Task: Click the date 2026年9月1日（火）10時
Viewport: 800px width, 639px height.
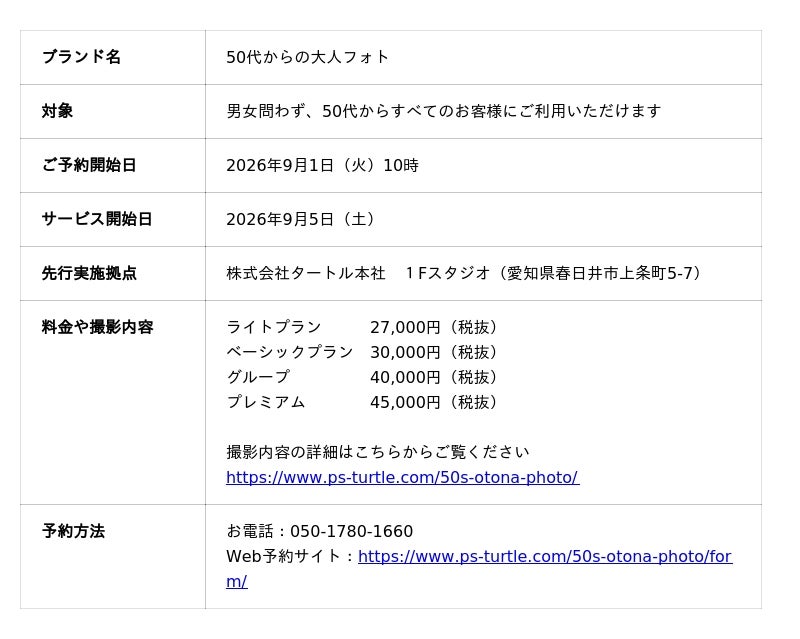Action: (322, 165)
